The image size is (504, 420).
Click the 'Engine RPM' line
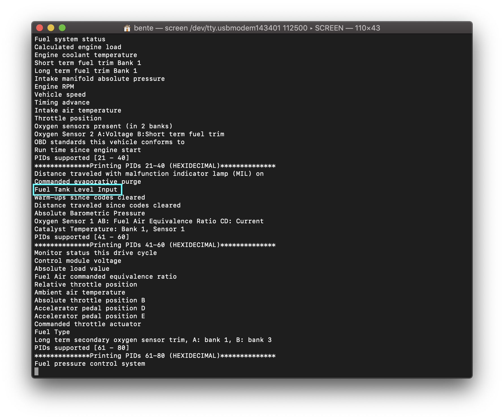click(54, 87)
